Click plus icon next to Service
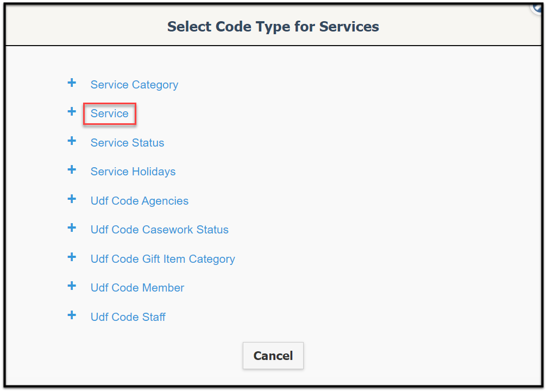Viewport: 547px width, 392px height. [72, 112]
